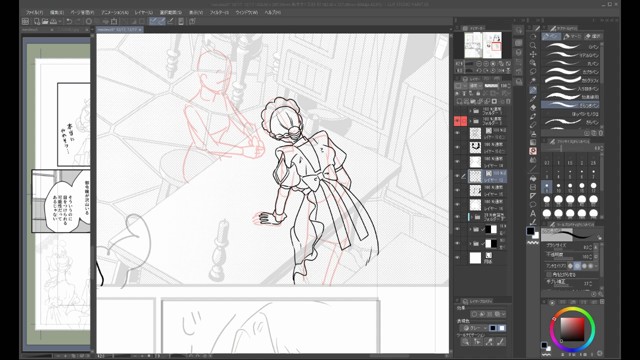The width and height of the screenshot is (640, 360).
Task: Open expression color gray dropdown
Action: (x=474, y=328)
